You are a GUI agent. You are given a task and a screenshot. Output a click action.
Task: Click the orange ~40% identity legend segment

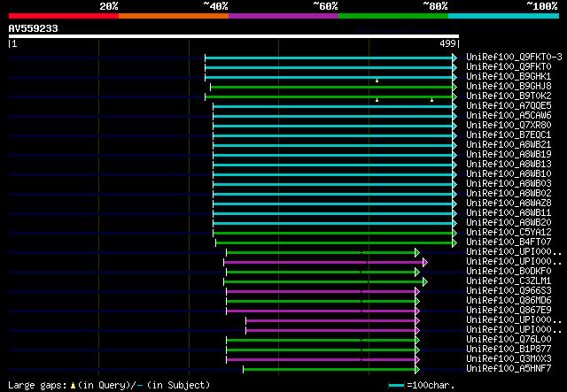(x=174, y=16)
